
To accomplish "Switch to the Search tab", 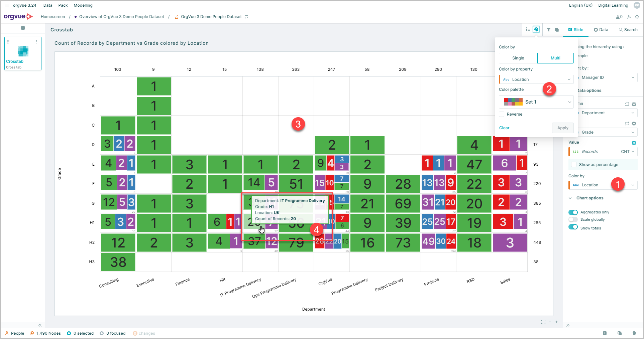I will (x=628, y=30).
